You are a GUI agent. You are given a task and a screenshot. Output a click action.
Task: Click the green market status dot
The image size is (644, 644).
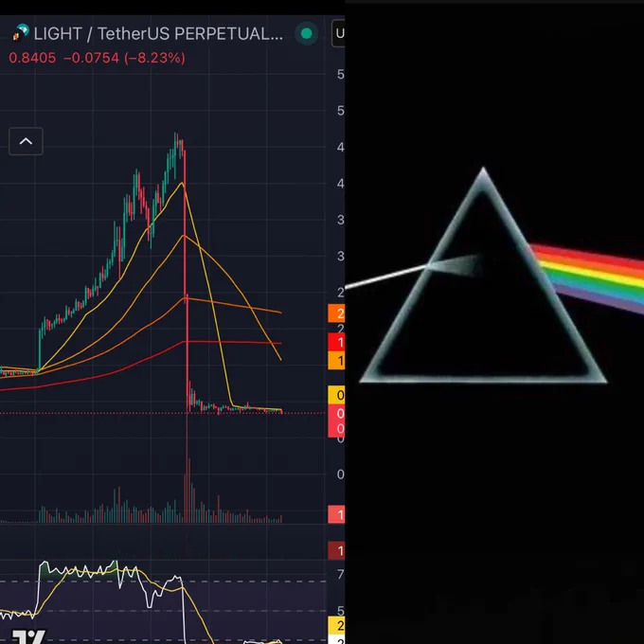point(307,34)
